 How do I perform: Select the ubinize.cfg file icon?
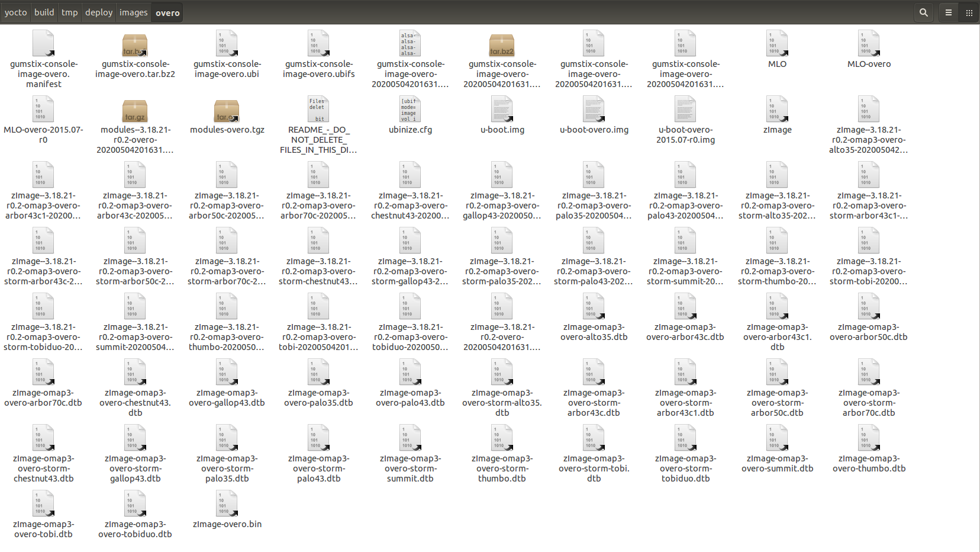pyautogui.click(x=410, y=110)
